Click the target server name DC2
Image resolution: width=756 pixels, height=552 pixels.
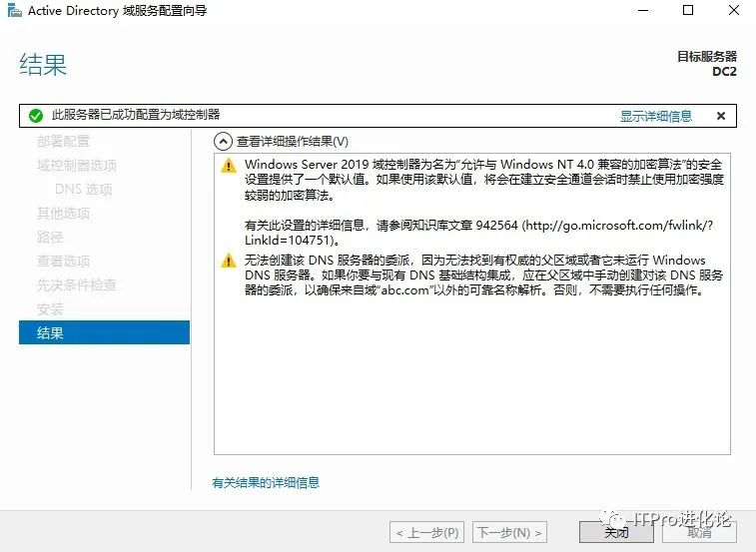(x=724, y=71)
